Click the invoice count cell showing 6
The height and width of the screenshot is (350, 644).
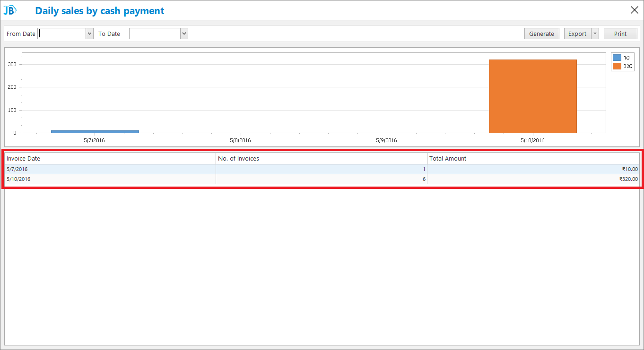pos(322,179)
